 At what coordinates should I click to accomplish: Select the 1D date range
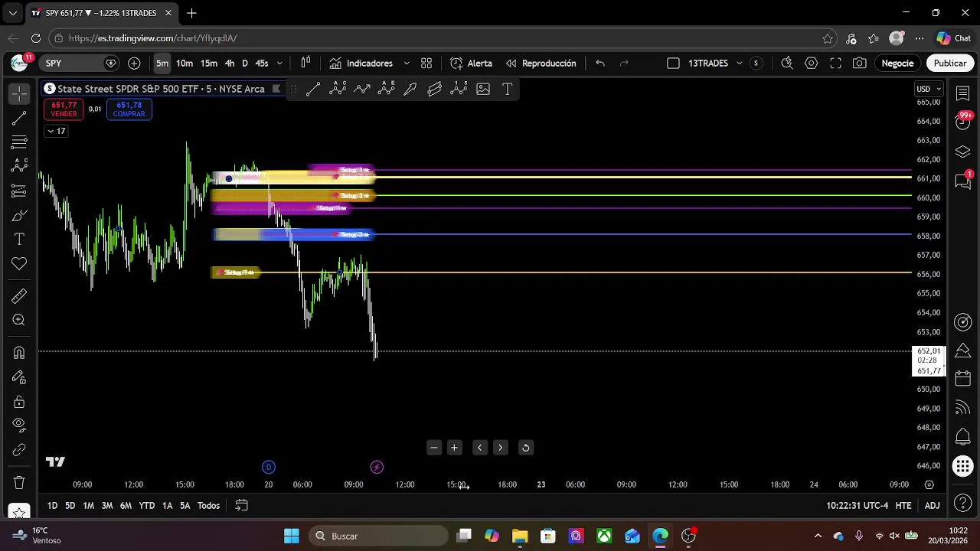[x=52, y=506]
